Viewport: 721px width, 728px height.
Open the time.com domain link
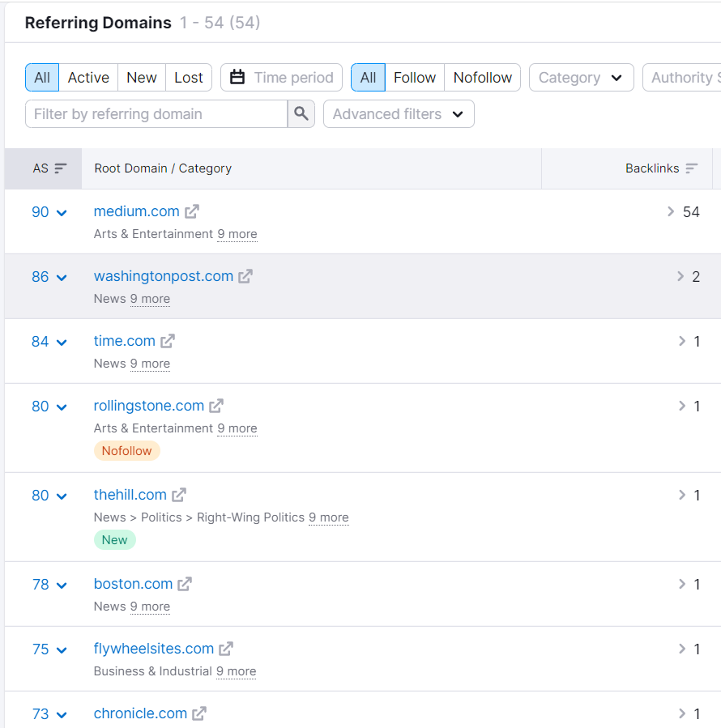[125, 341]
